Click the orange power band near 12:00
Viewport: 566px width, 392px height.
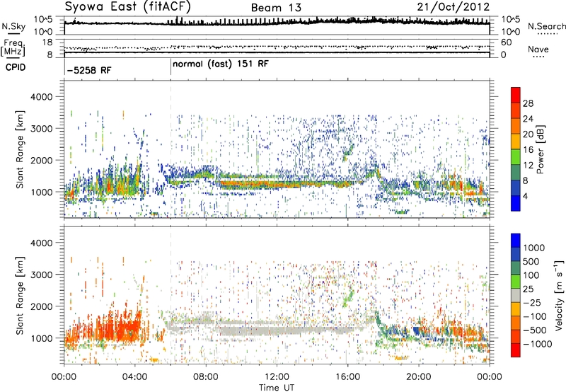click(277, 185)
